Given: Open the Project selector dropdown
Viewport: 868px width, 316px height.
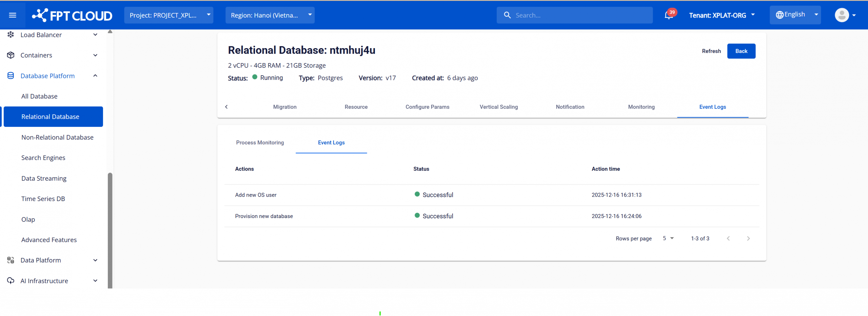Looking at the screenshot, I should (169, 15).
